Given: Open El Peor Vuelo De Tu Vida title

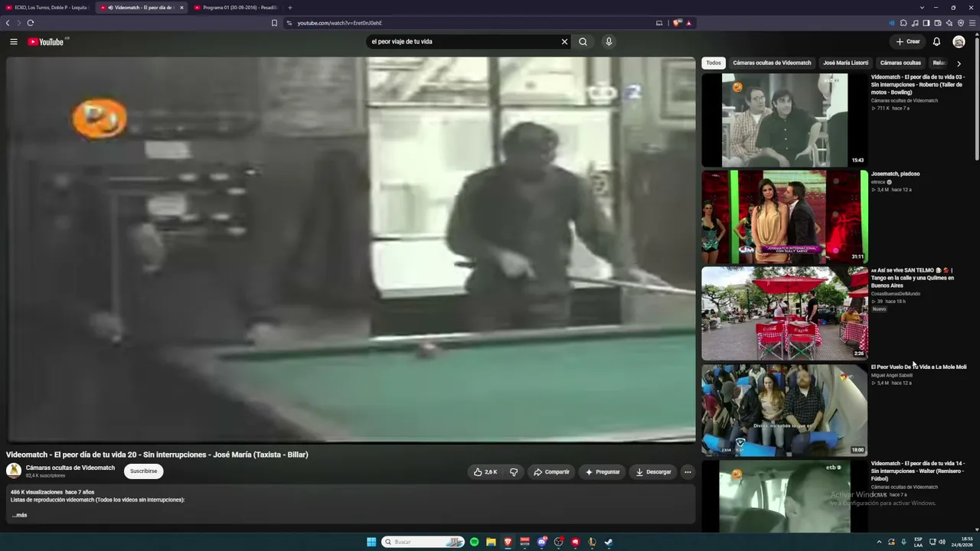Looking at the screenshot, I should (919, 367).
